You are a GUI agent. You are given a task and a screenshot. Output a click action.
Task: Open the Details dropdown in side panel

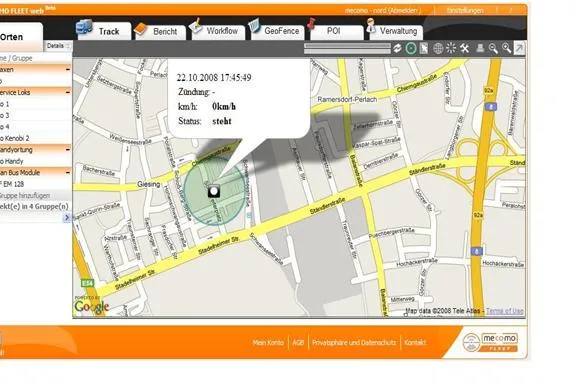click(x=58, y=46)
